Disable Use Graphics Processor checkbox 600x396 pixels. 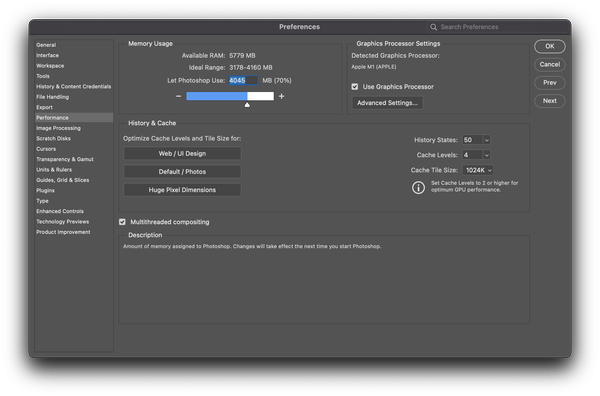coord(355,87)
